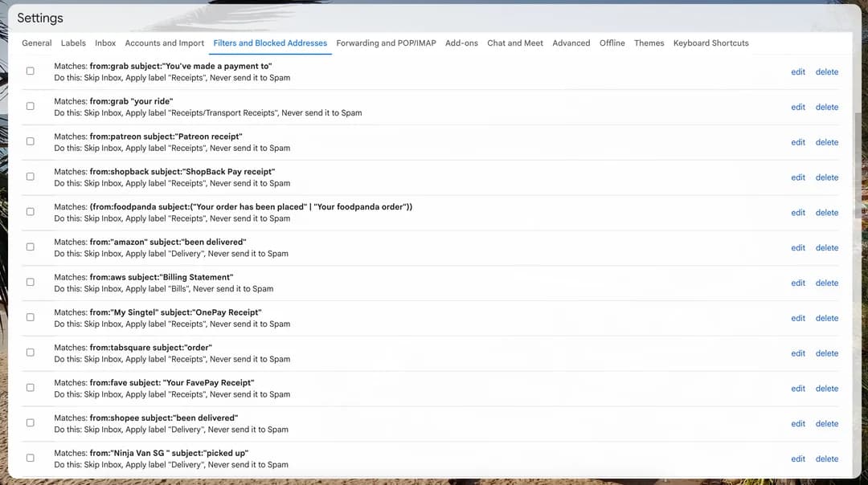The width and height of the screenshot is (868, 485).
Task: Tick the checkbox for the foodpanda order filter
Action: tap(30, 211)
